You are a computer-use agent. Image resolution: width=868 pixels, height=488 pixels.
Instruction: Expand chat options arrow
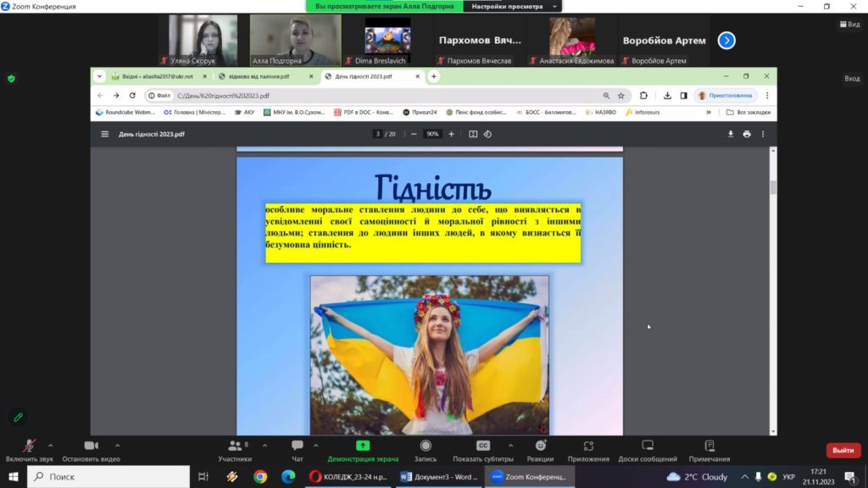(x=315, y=446)
